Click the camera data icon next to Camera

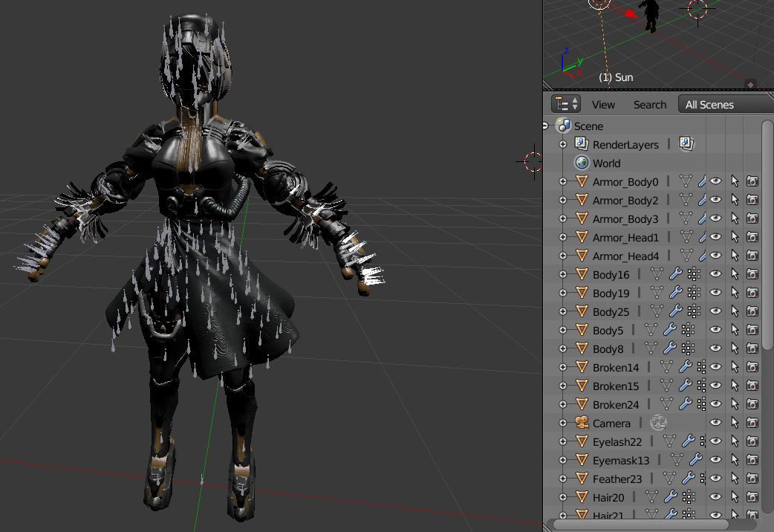658,422
